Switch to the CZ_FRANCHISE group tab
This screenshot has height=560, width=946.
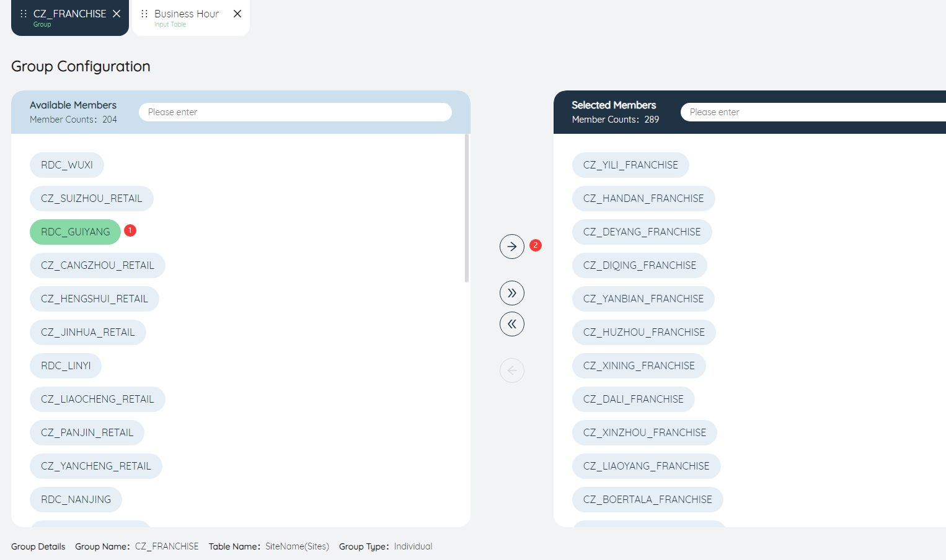pos(70,18)
